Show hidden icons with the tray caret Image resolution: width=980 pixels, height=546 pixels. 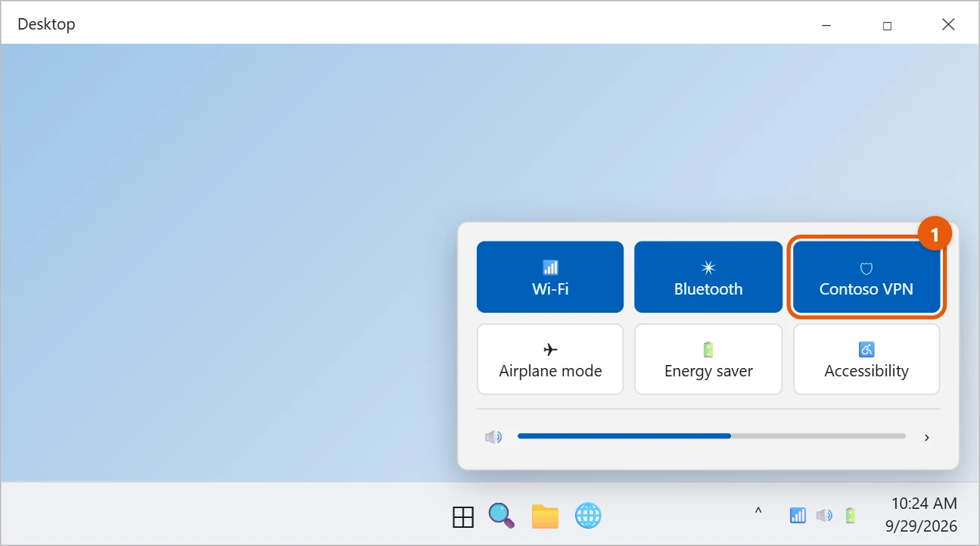pyautogui.click(x=758, y=513)
